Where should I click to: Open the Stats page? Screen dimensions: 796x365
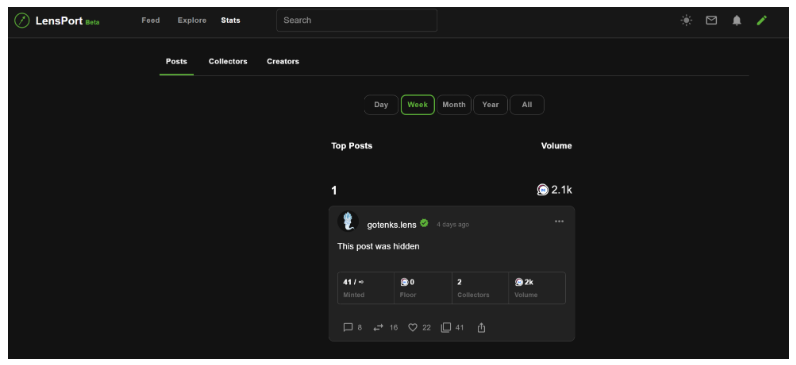[230, 20]
